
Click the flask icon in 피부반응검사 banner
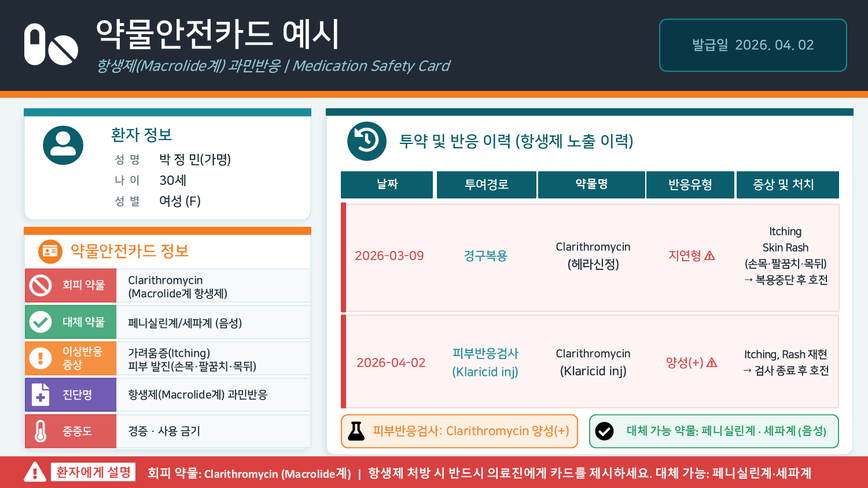pos(356,431)
